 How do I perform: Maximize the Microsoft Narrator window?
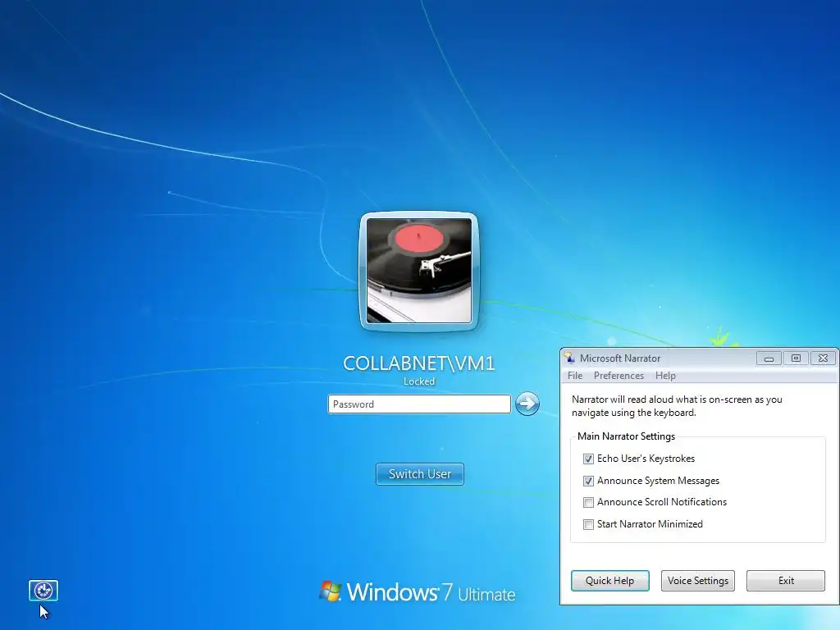pyautogui.click(x=796, y=358)
